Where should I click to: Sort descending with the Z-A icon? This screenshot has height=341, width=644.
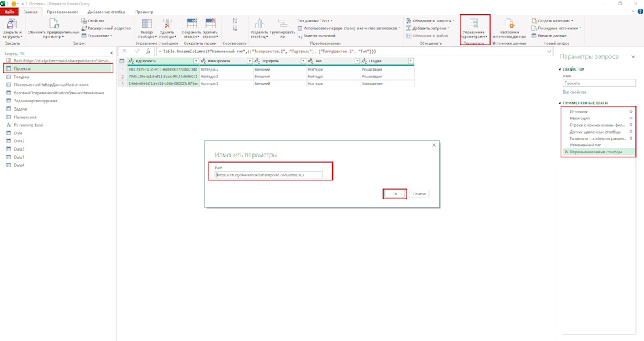235,28
